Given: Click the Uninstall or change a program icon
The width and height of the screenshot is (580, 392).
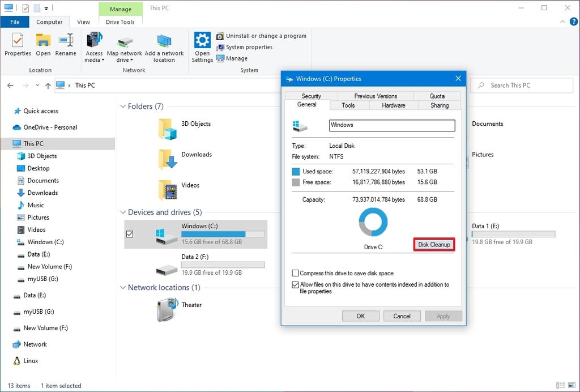Looking at the screenshot, I should tap(221, 35).
